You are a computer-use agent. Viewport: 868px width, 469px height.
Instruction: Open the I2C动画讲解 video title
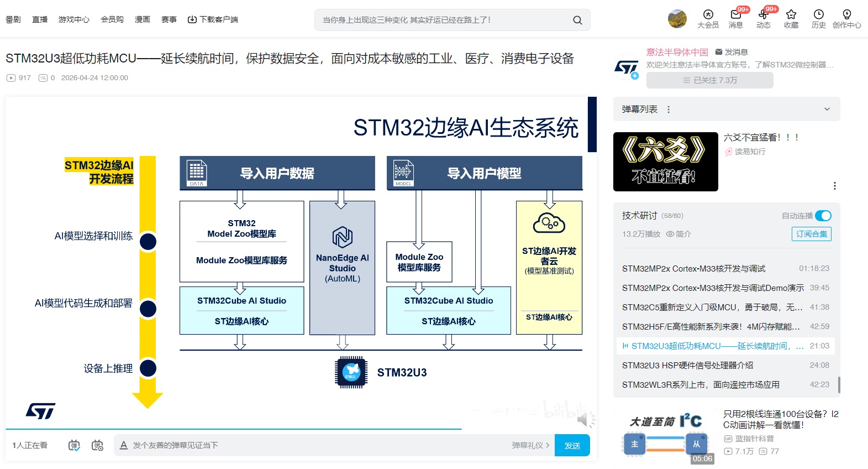click(781, 419)
